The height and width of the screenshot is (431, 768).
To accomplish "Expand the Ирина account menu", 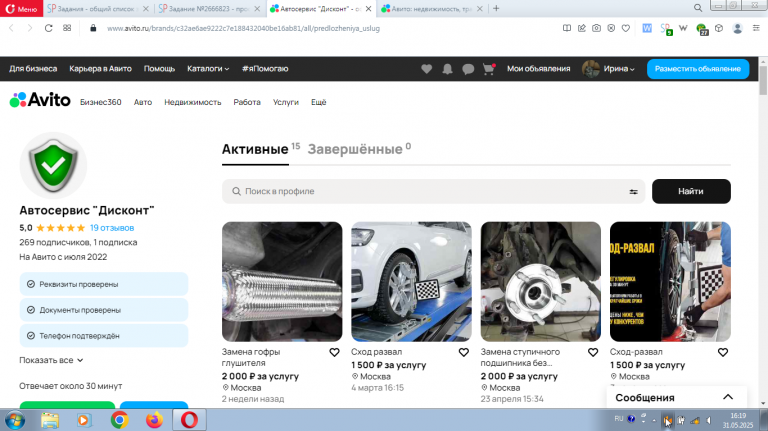I will click(x=608, y=69).
